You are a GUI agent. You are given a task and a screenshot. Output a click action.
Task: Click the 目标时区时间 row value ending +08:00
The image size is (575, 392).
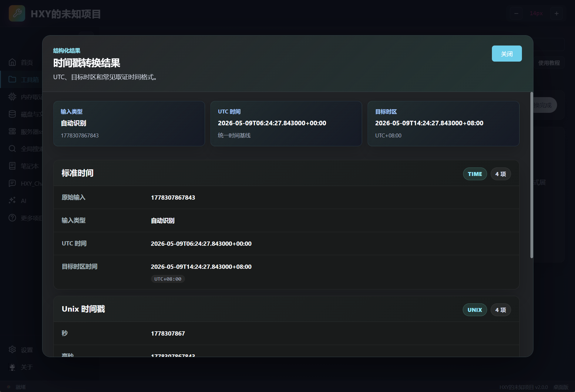tap(201, 267)
